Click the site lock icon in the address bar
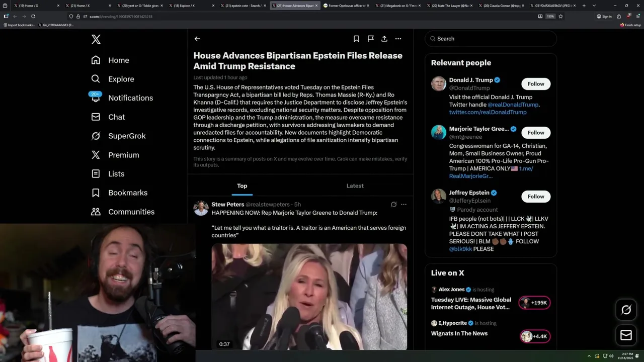The width and height of the screenshot is (644, 362). [77, 16]
